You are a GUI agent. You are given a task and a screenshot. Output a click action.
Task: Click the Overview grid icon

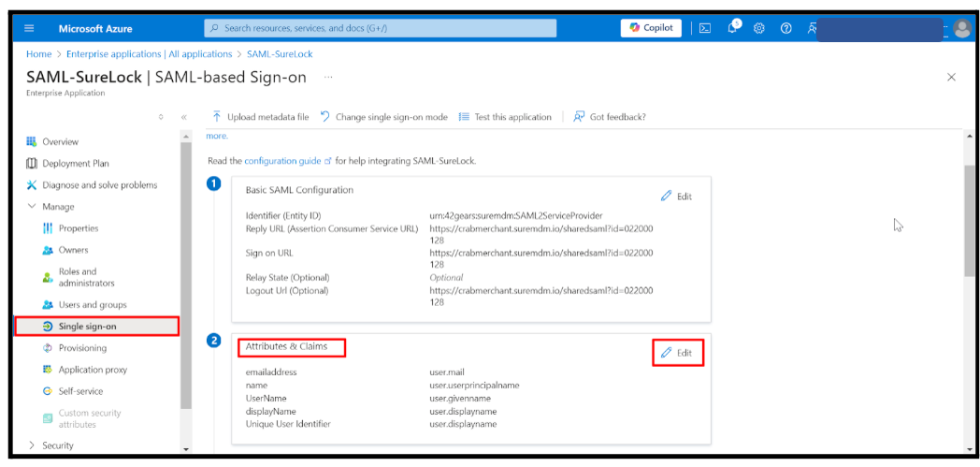point(32,142)
